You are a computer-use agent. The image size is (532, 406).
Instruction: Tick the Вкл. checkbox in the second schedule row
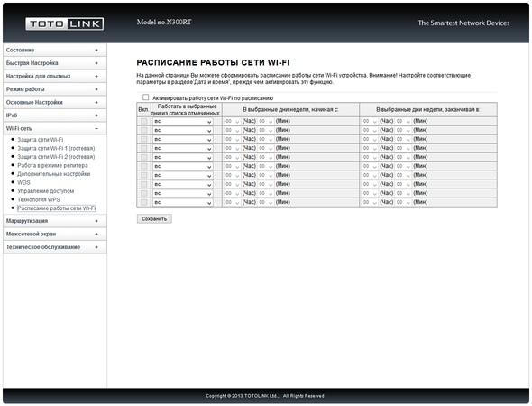[144, 130]
